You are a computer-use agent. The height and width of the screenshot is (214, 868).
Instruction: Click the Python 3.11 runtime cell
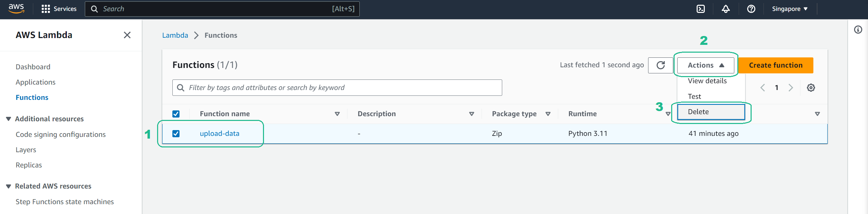click(x=588, y=133)
